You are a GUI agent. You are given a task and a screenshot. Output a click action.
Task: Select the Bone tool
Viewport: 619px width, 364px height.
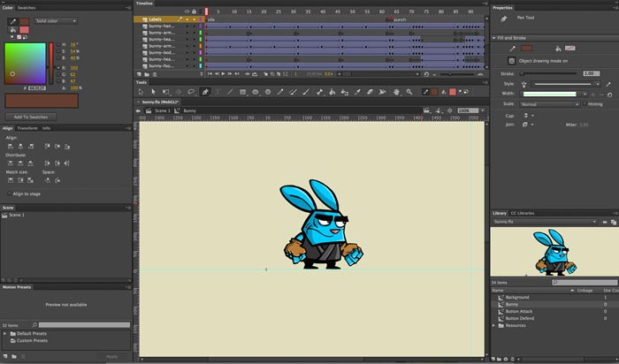(x=319, y=92)
